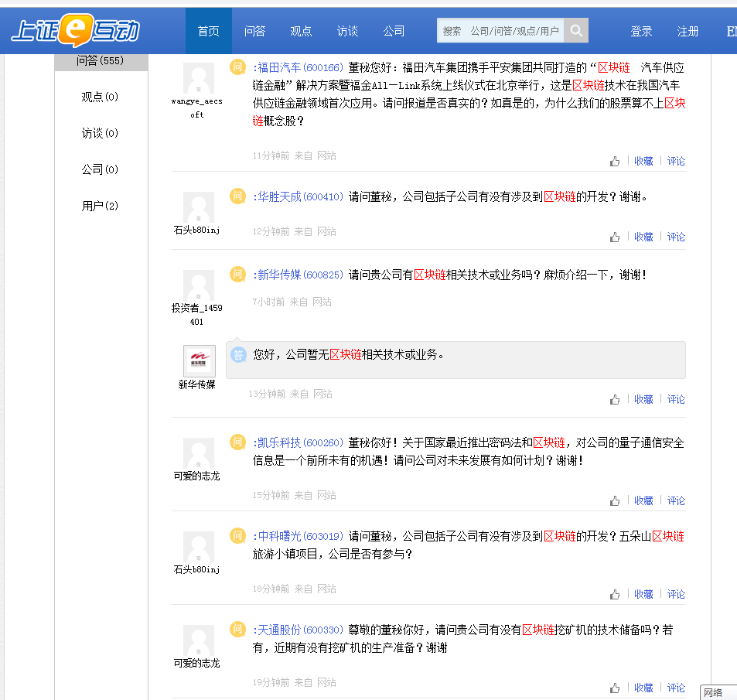This screenshot has height=700, width=737.
Task: Open 天通股份 (600330) company link
Action: click(x=300, y=630)
